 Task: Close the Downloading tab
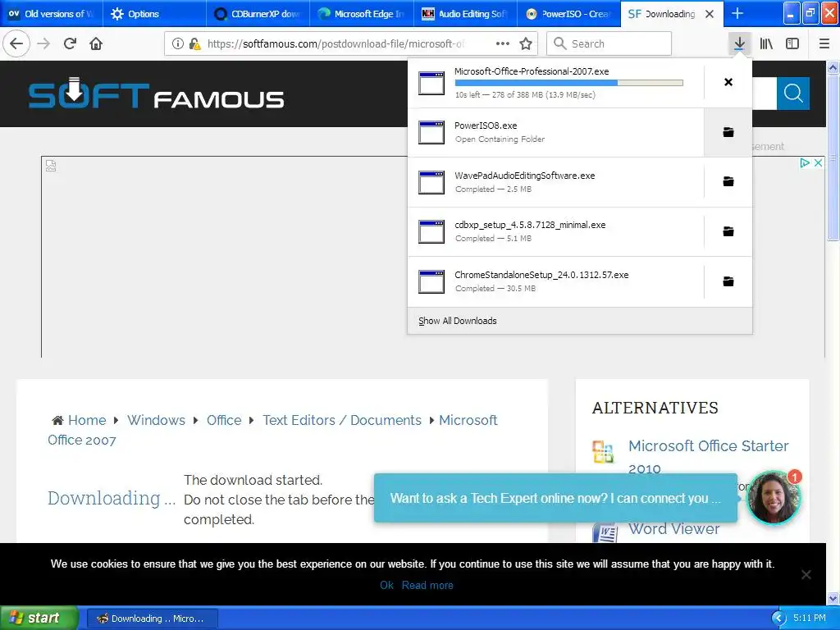[x=710, y=14]
